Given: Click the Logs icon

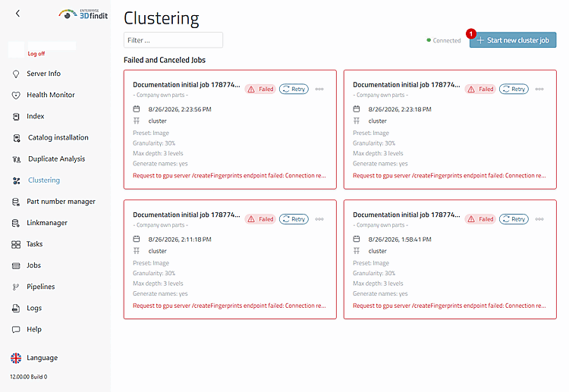Looking at the screenshot, I should click(16, 309).
